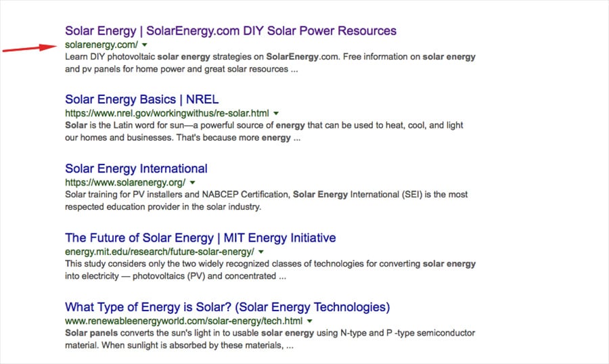This screenshot has width=609, height=364.
Task: Show options arrow beside the energy.mit.edu URL
Action: (261, 252)
